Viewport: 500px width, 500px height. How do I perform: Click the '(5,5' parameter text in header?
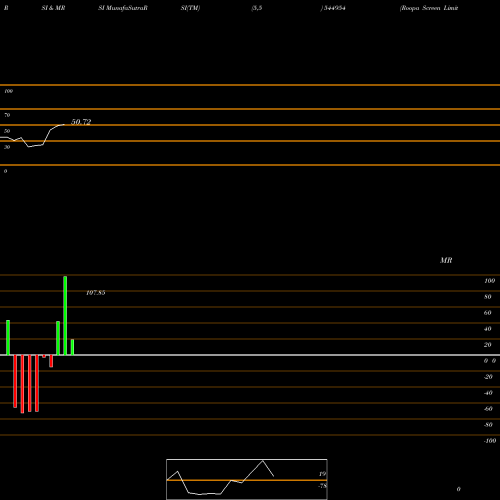tap(257, 8)
